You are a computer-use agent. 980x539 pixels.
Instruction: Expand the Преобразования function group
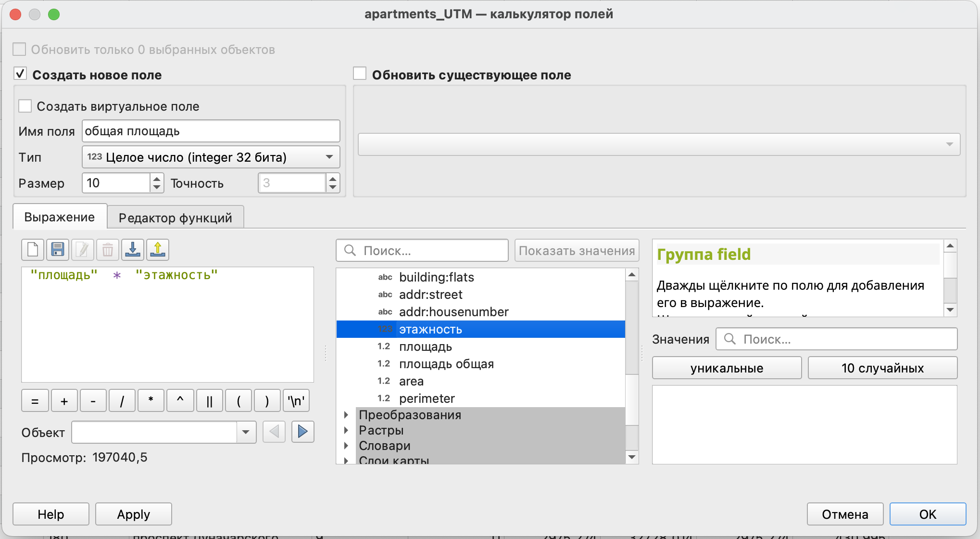[346, 415]
